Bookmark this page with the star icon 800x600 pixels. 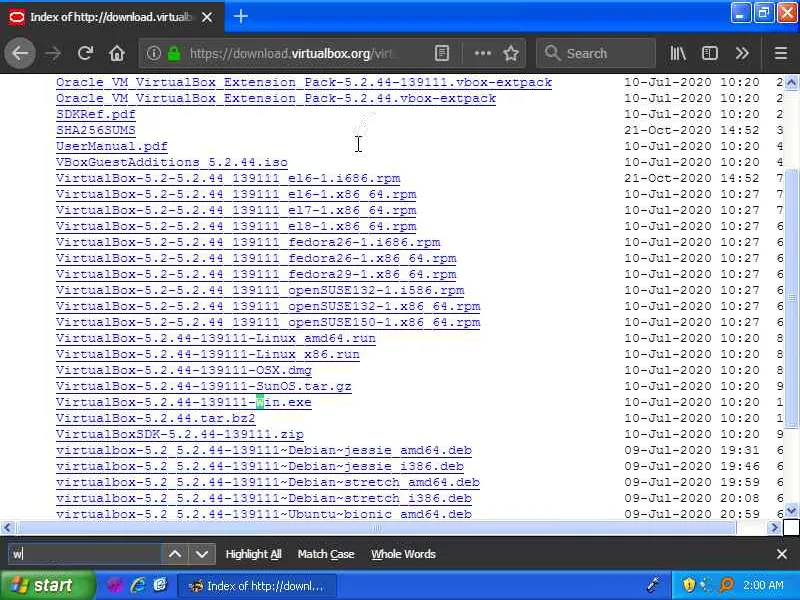pyautogui.click(x=511, y=53)
